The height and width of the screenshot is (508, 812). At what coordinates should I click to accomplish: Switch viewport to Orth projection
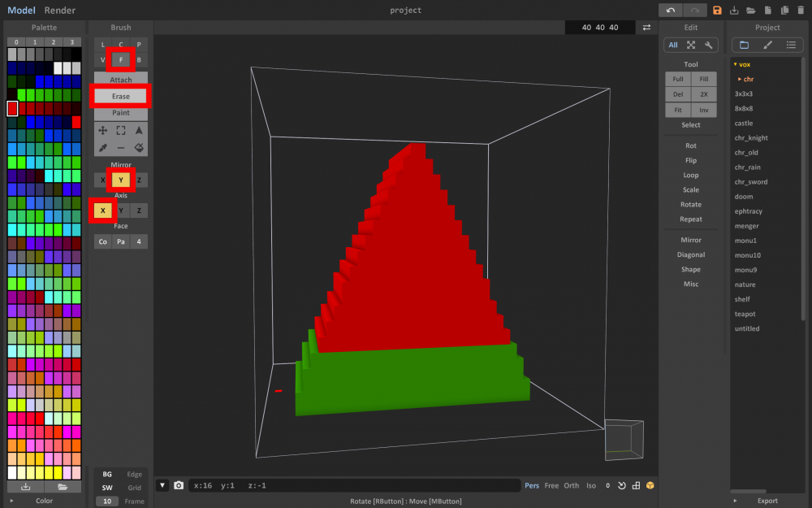pos(571,485)
